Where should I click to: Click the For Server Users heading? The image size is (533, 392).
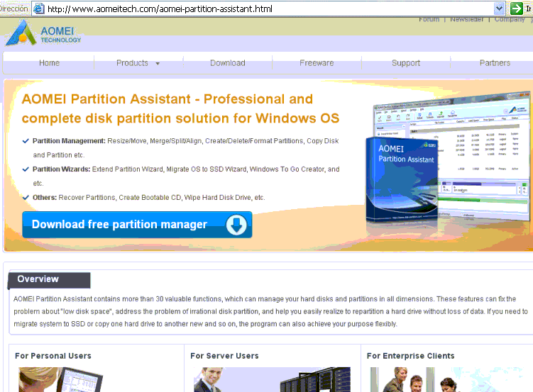(x=224, y=356)
